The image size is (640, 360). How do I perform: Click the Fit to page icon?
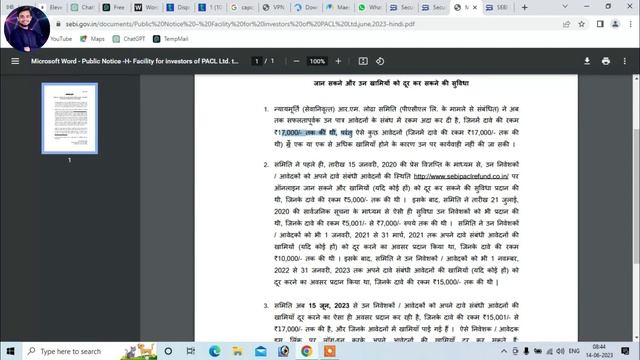coord(363,61)
